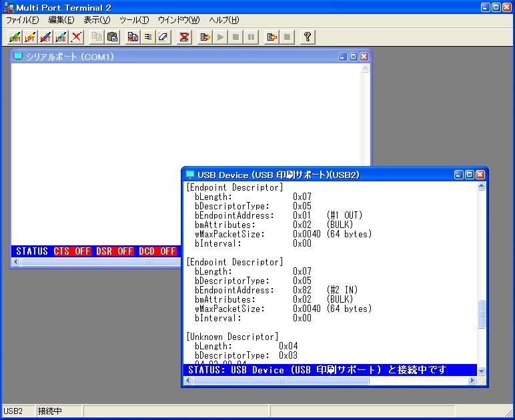Image resolution: width=515 pixels, height=420 pixels.
Task: Click the DSR OFF indicator in COM1 window
Action: click(115, 251)
